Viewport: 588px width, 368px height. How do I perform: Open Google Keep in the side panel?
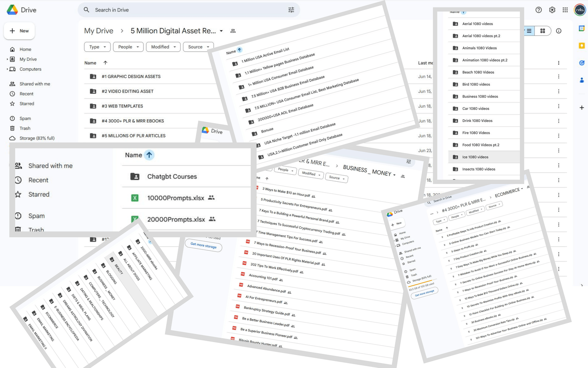[582, 46]
